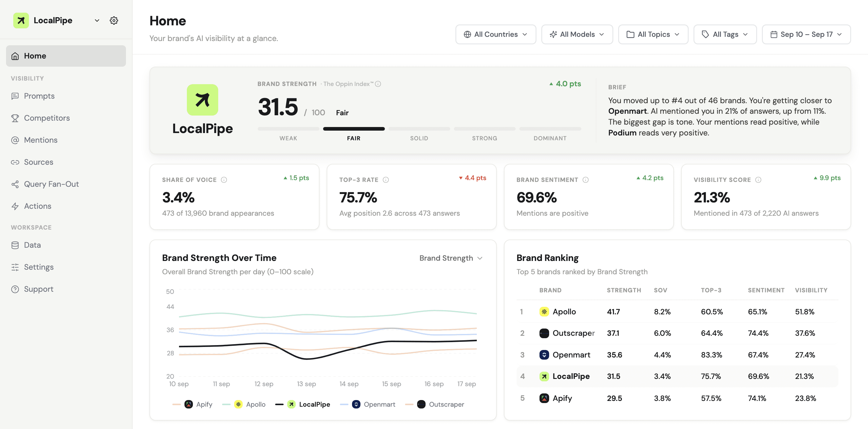The height and width of the screenshot is (429, 868).
Task: Click the 75.7% Top-3 Rate card value
Action: (358, 198)
